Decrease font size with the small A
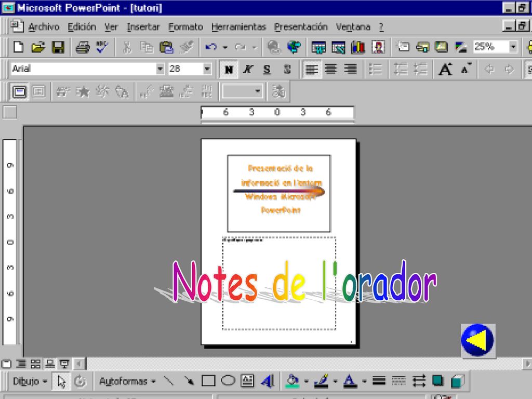 click(x=466, y=70)
